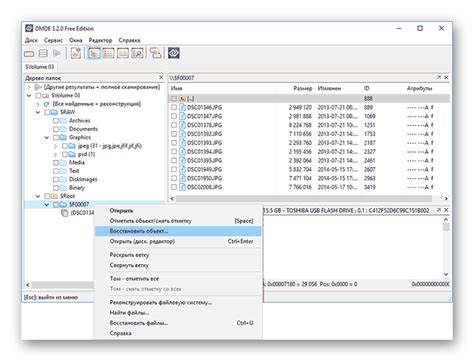
Task: Click the blank panel toolbar icon
Action: point(123,53)
